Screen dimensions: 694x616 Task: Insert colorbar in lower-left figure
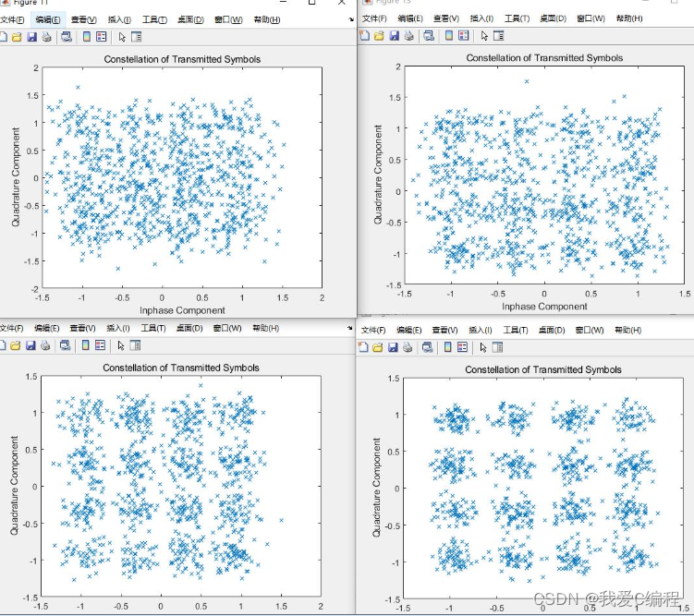(x=86, y=345)
